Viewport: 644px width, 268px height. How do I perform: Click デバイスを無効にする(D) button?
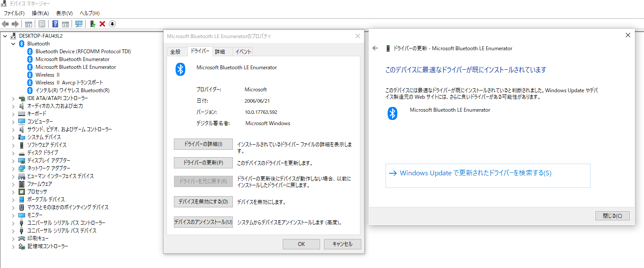203,202
